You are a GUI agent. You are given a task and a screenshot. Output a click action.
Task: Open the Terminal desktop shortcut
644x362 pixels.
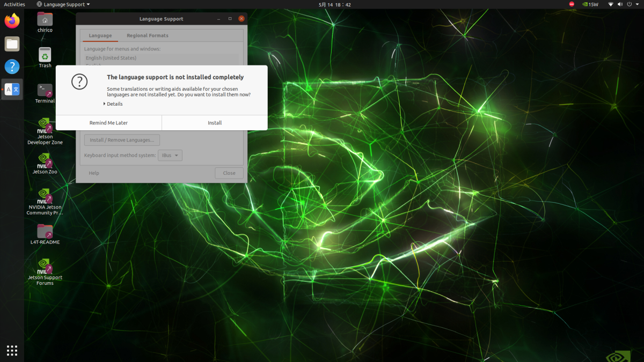(x=45, y=91)
